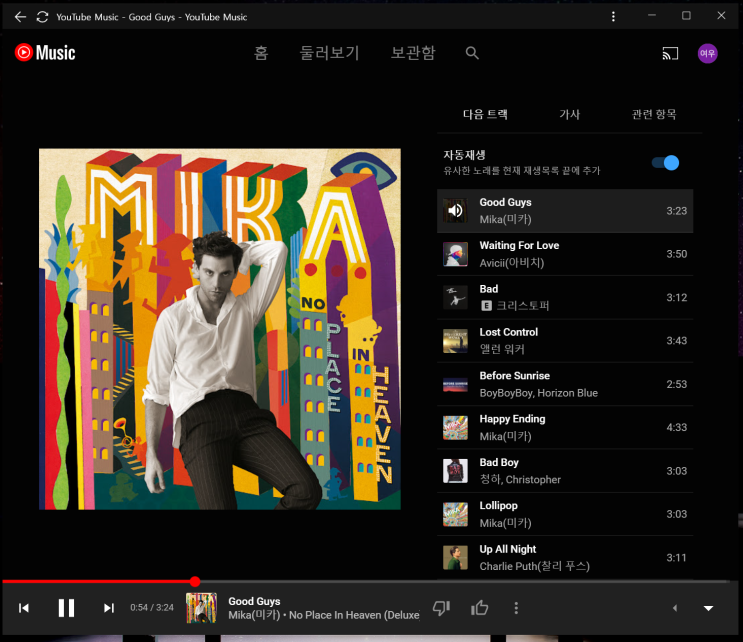This screenshot has height=642, width=743.
Task: Go to YouTube Music logo home
Action: tap(45, 53)
